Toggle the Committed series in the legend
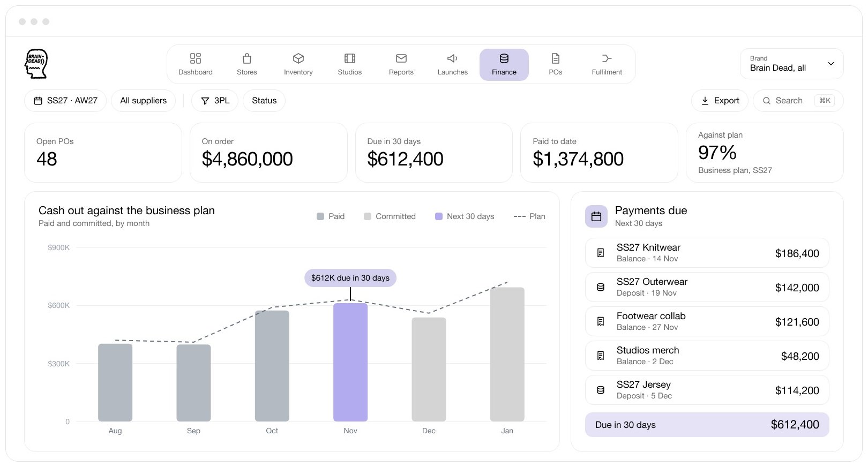This screenshot has width=868, height=467. pos(390,216)
